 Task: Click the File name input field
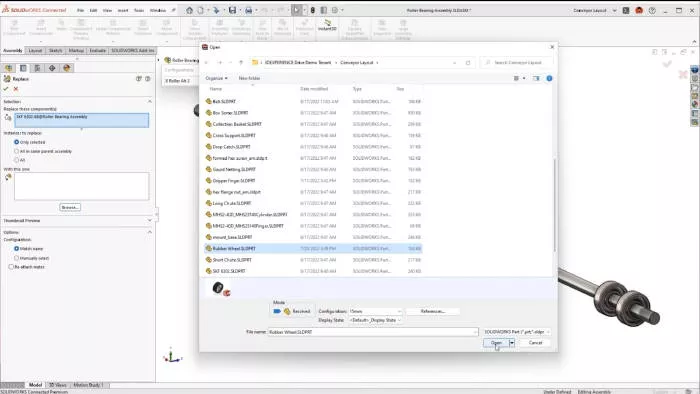tap(373, 332)
